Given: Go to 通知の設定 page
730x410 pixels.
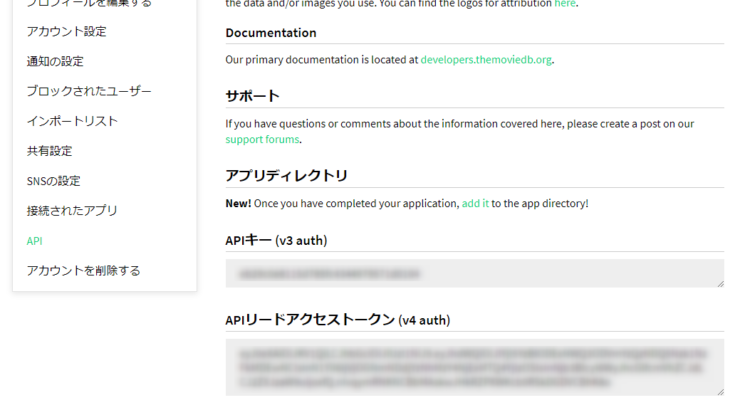Looking at the screenshot, I should 55,61.
